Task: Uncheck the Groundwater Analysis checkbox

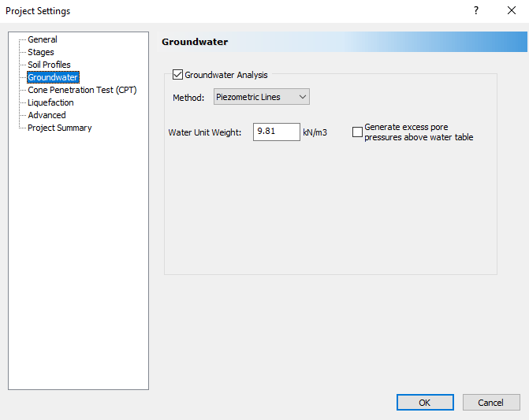Action: pos(177,76)
